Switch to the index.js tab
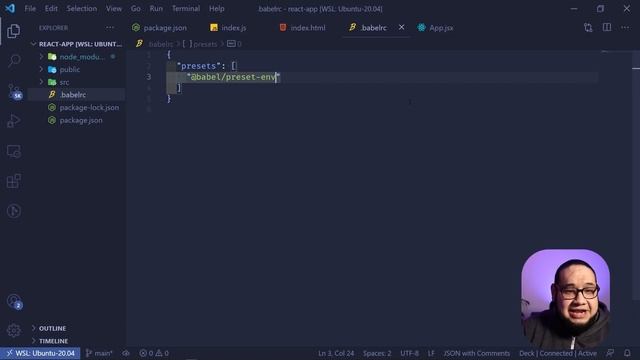Screen dimensions: 640x360 pyautogui.click(x=228, y=28)
